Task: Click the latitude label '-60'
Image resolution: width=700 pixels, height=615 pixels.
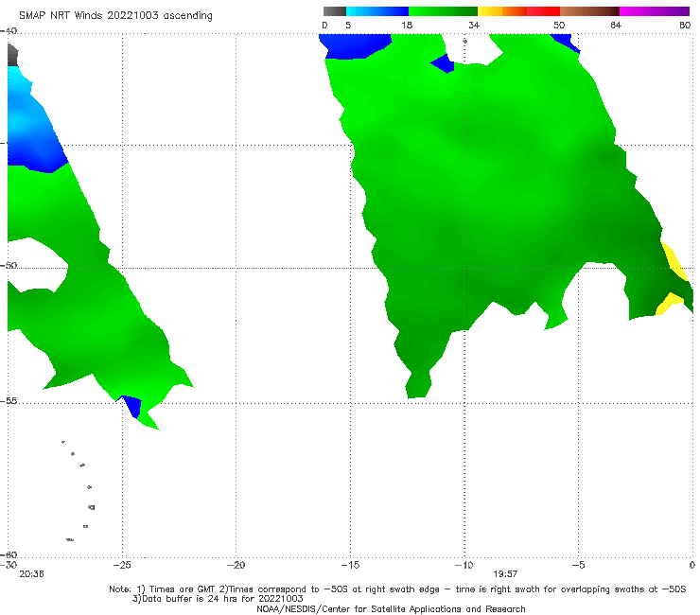Action: [x=9, y=554]
